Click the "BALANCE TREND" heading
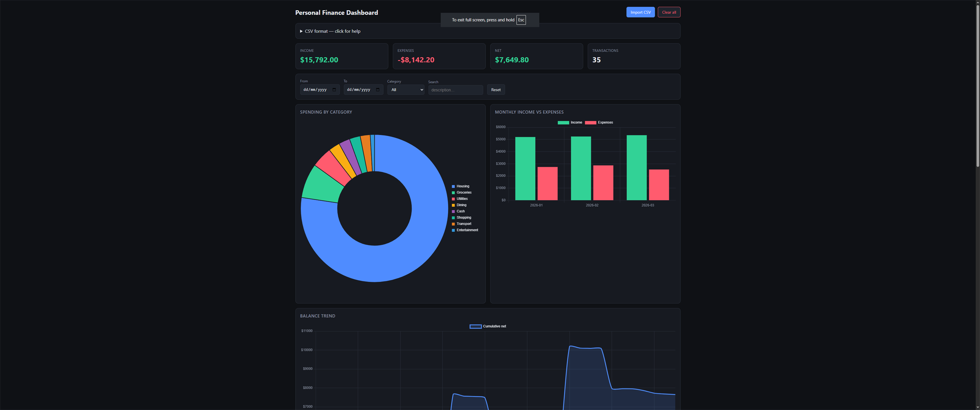 click(x=318, y=316)
